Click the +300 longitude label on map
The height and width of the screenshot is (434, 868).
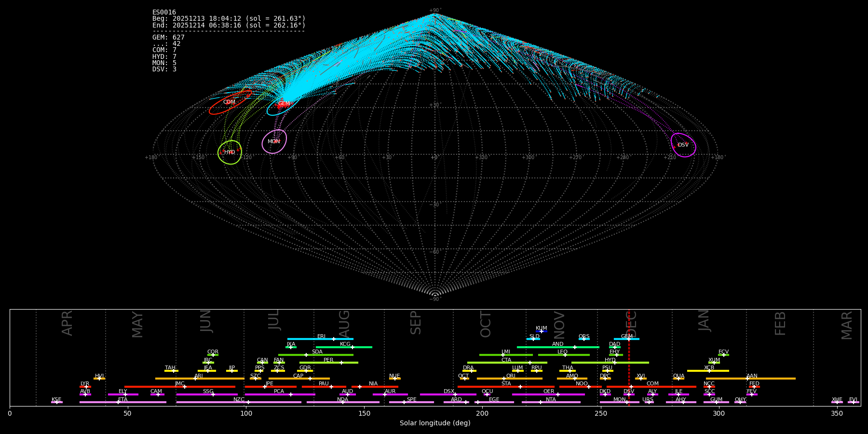coord(528,158)
